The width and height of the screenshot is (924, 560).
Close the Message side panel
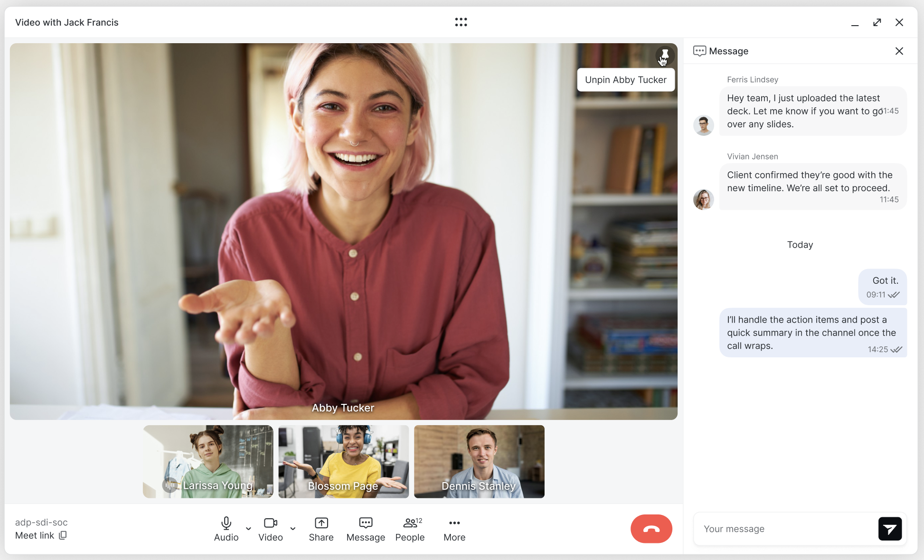click(x=899, y=51)
